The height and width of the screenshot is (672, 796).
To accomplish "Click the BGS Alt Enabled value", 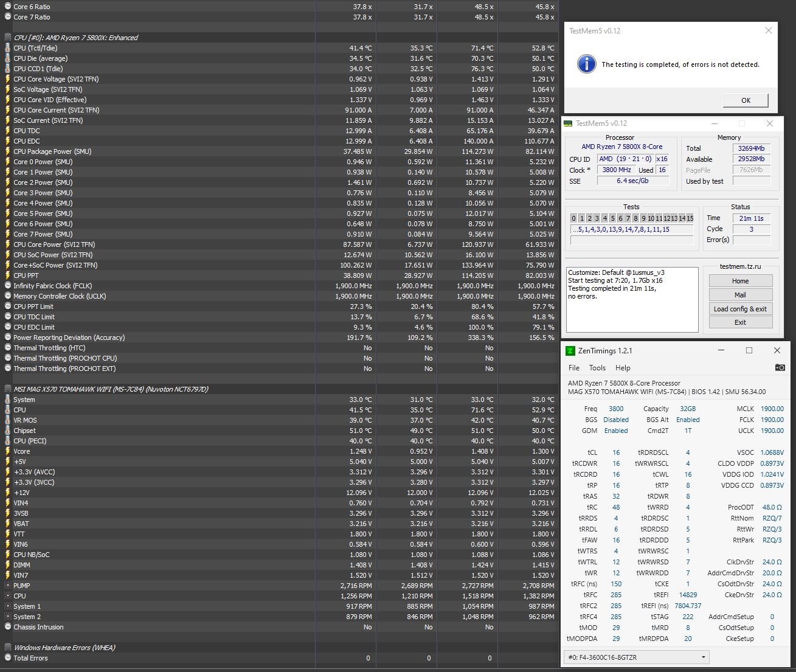I will tap(688, 420).
